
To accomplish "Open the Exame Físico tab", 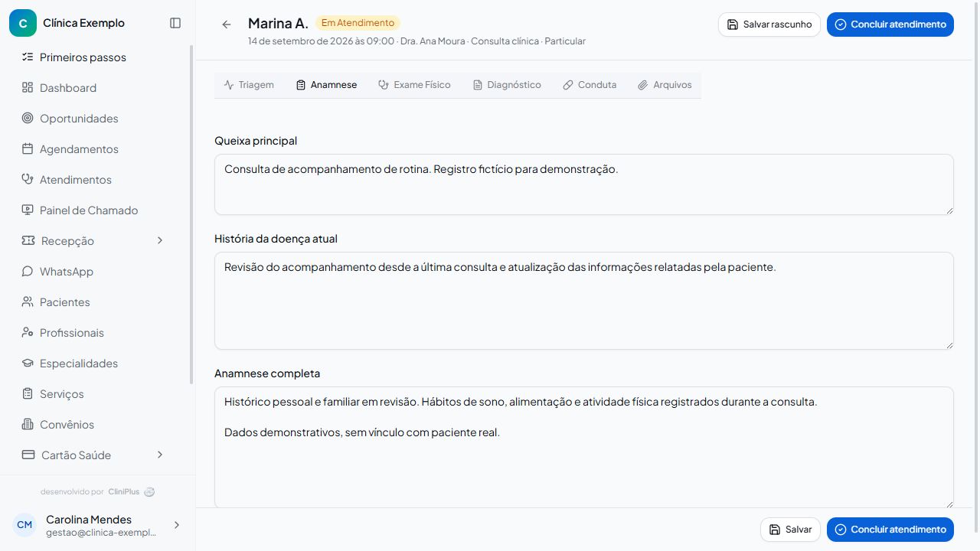I will tap(414, 85).
